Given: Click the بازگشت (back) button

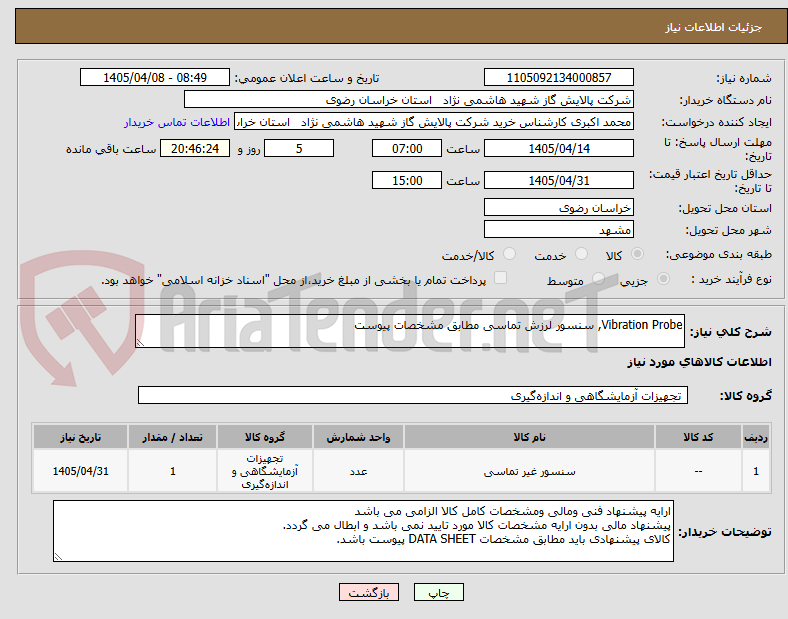Looking at the screenshot, I should tap(369, 592).
